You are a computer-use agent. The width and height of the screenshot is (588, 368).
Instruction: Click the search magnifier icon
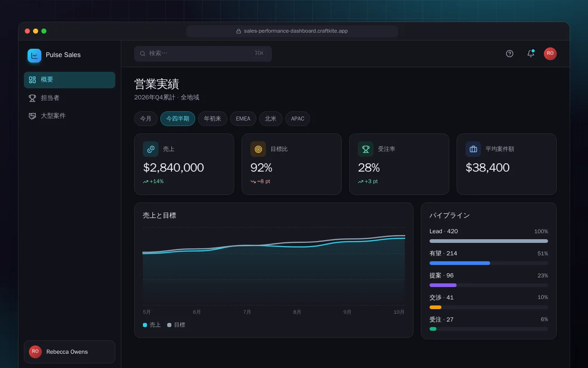click(143, 53)
